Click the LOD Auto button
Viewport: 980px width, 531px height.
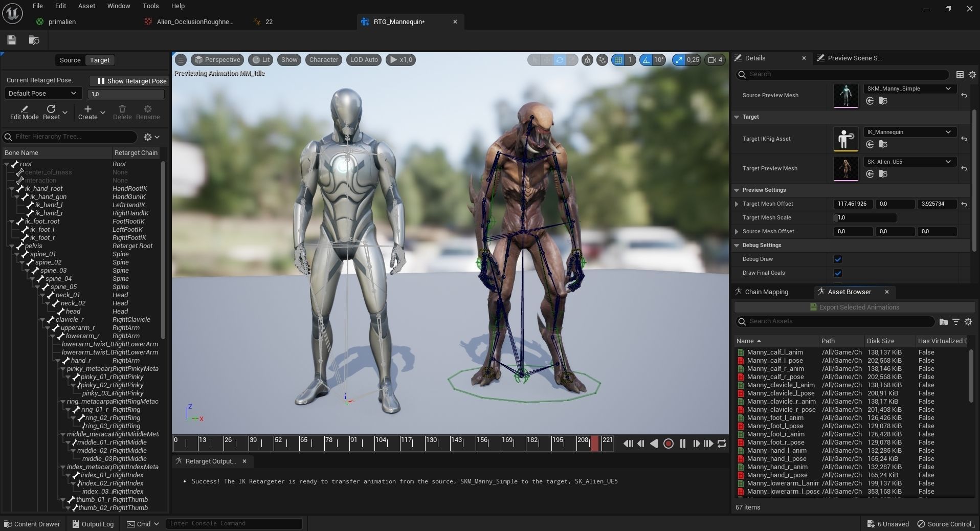pos(364,60)
